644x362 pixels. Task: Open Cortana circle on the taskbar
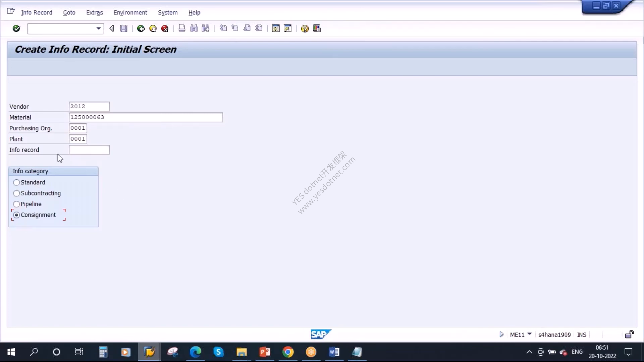point(56,352)
